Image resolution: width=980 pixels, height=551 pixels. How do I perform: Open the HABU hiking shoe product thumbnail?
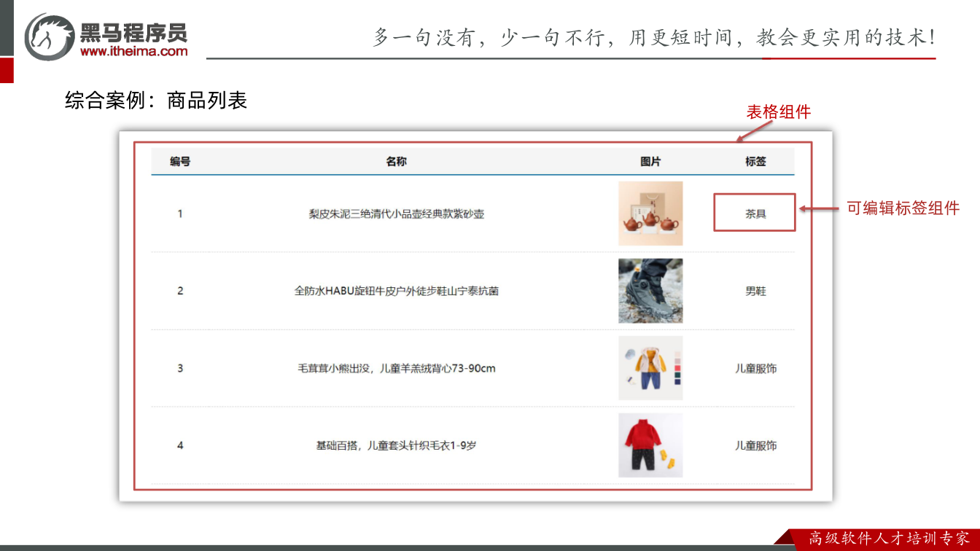coord(650,291)
